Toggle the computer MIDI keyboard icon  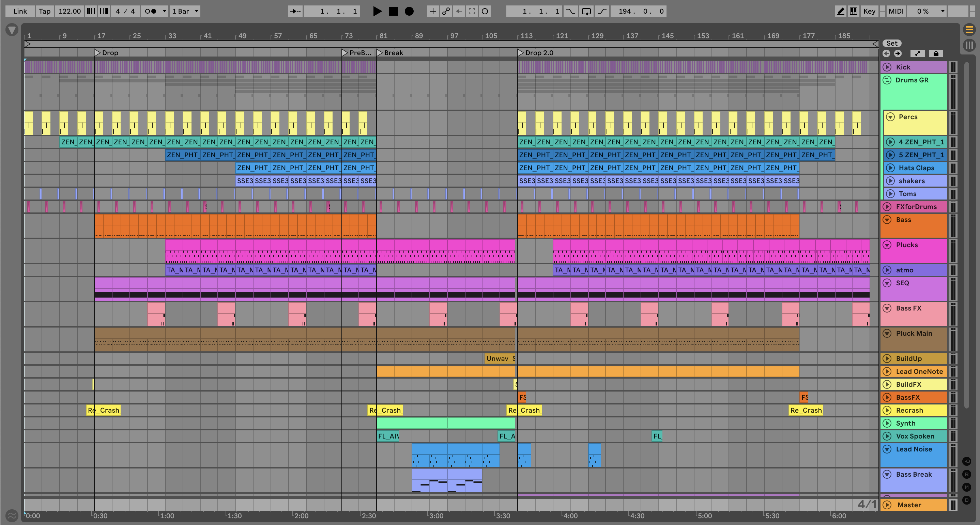854,11
